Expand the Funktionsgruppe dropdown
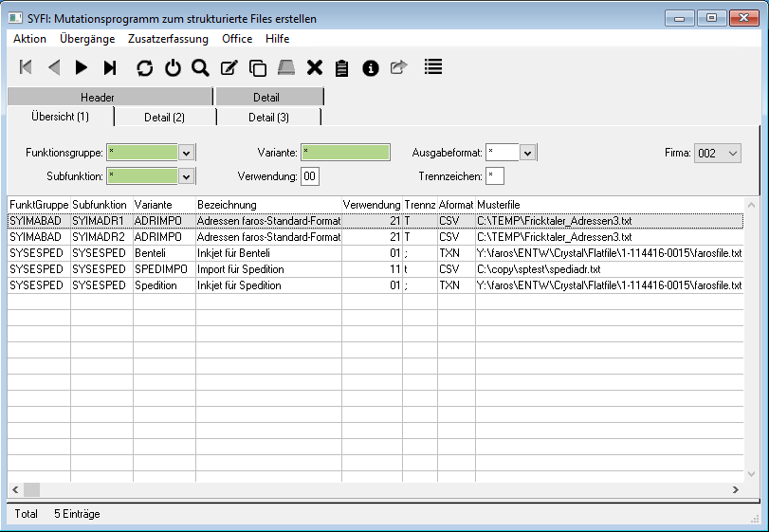 pos(187,153)
